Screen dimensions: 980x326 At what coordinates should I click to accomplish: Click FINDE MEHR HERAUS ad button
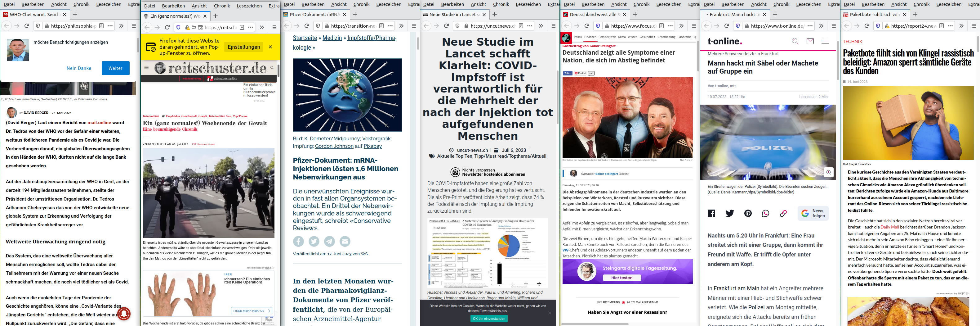click(x=251, y=310)
